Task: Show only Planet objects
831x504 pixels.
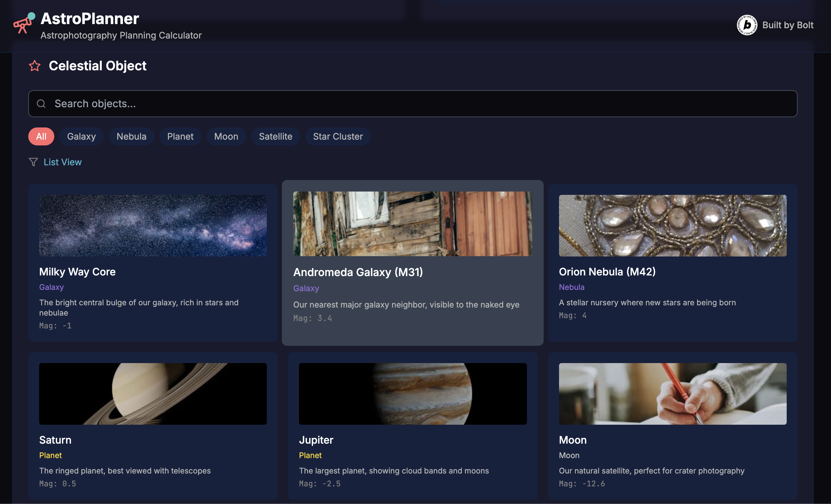Action: (180, 136)
